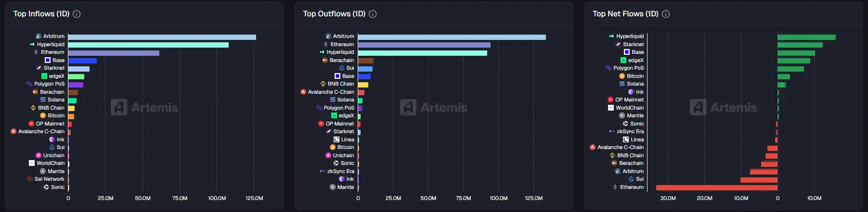Click the Top Outflows (1D) panel title
The width and height of the screenshot is (868, 212).
click(x=334, y=14)
